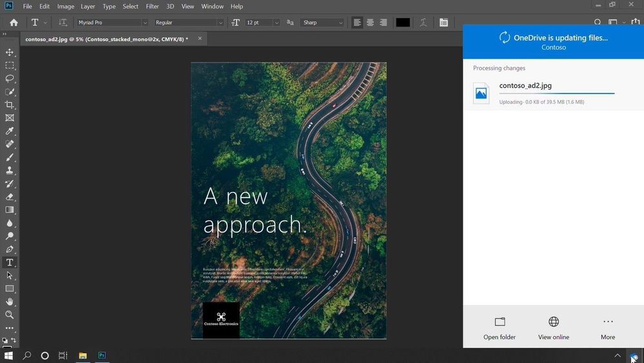Open the Help menu
The height and width of the screenshot is (363, 644).
(x=237, y=6)
